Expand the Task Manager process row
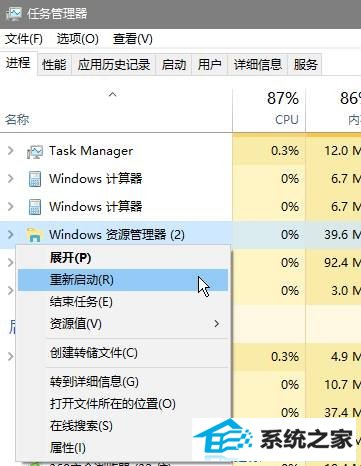 11,151
